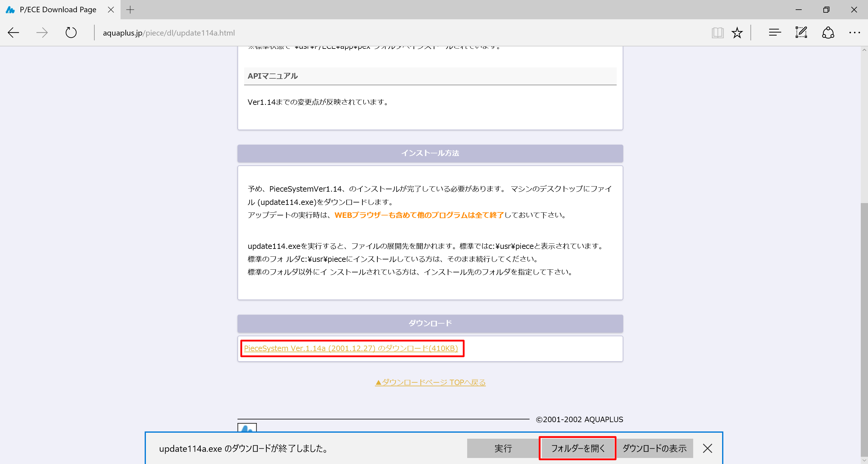Click the address bar URL
Viewport: 868px width, 464px height.
click(x=169, y=33)
